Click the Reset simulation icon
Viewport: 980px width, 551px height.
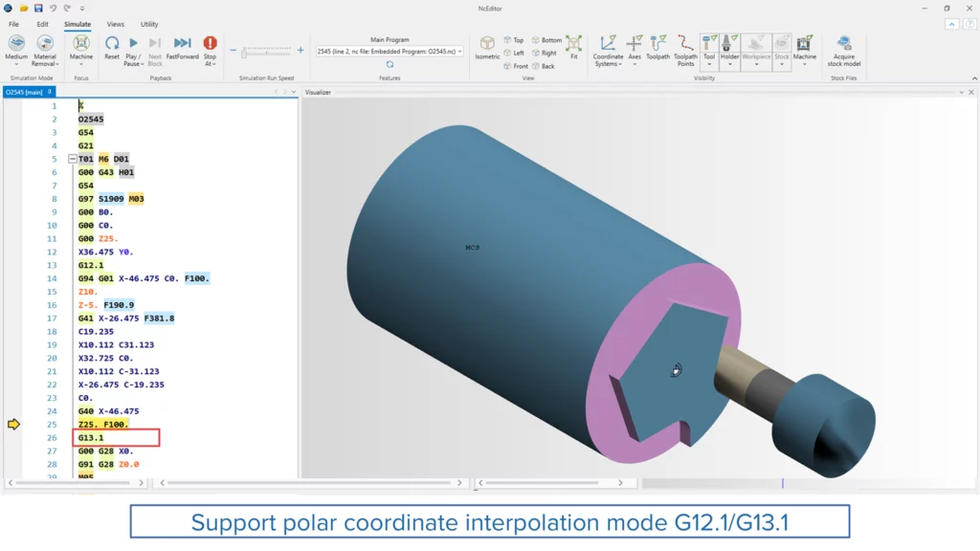pos(112,44)
